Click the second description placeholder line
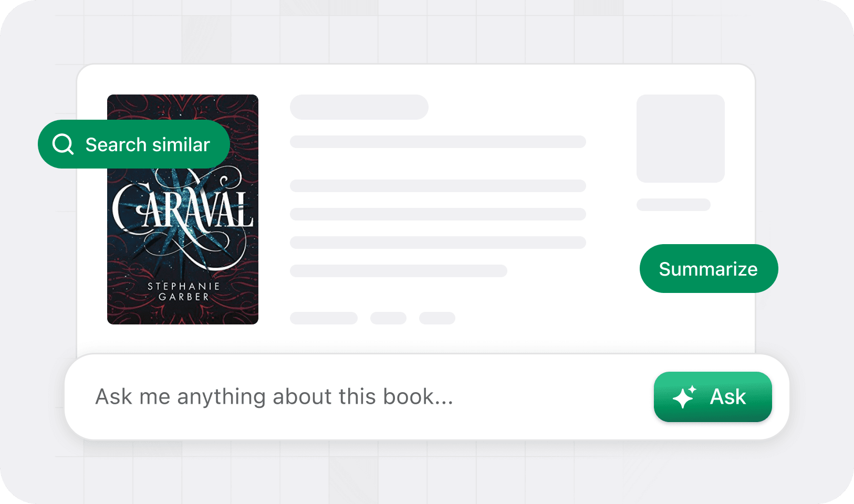The image size is (854, 504). (x=438, y=214)
